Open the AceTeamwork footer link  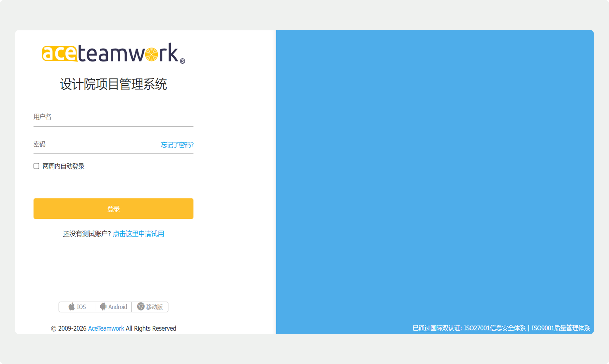pyautogui.click(x=106, y=328)
